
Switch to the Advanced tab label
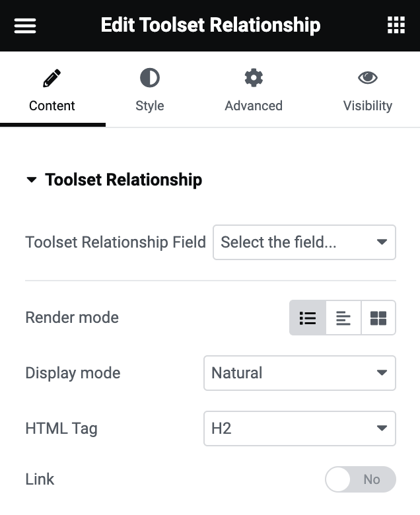pyautogui.click(x=254, y=106)
